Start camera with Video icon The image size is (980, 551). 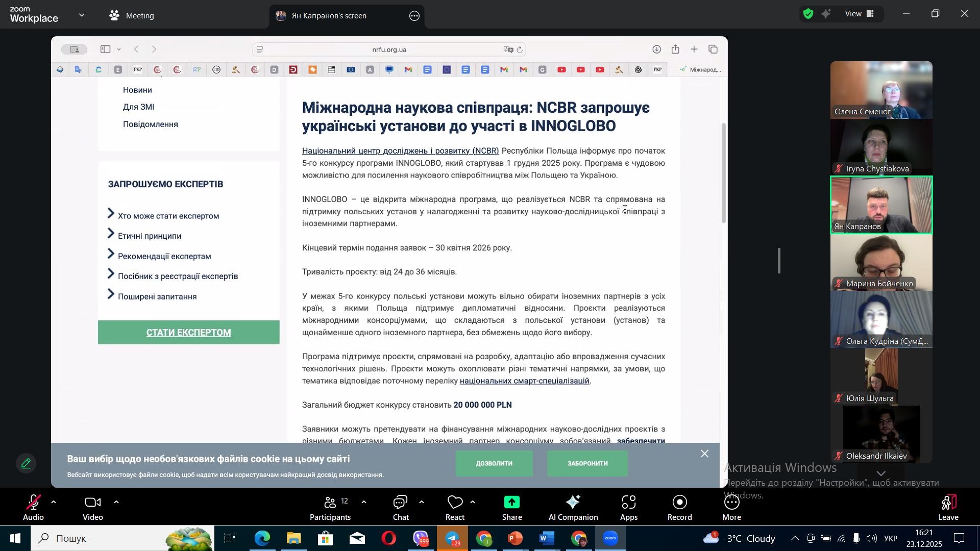point(93,508)
